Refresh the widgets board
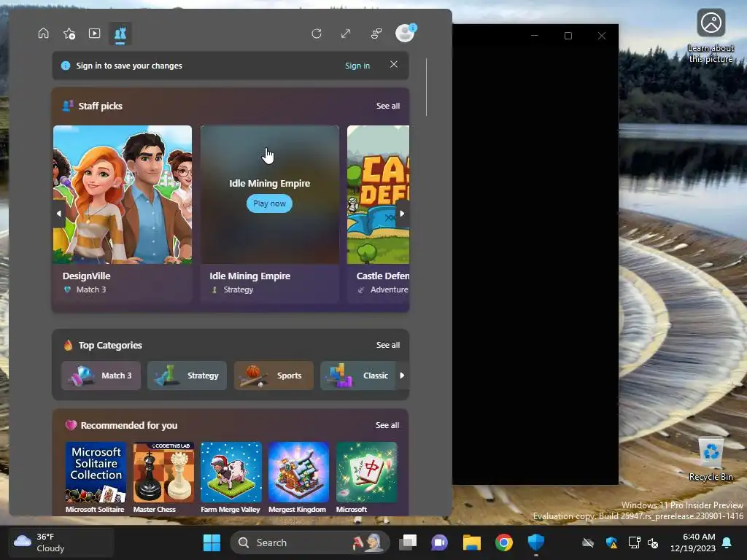The image size is (747, 560). pos(317,34)
